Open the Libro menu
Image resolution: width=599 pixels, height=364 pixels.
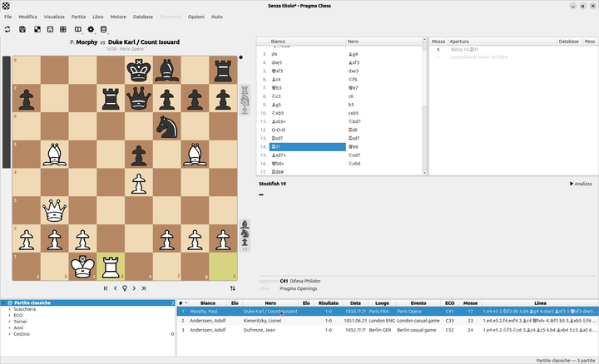coord(98,17)
